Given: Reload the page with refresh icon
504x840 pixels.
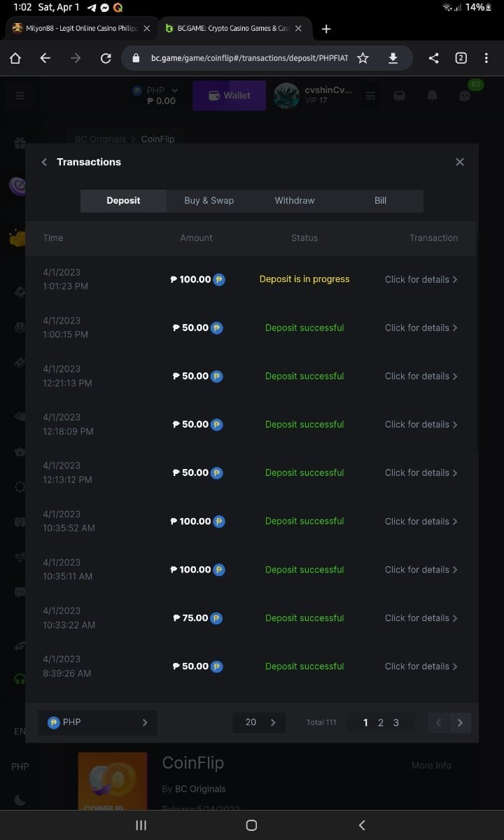Looking at the screenshot, I should [106, 59].
